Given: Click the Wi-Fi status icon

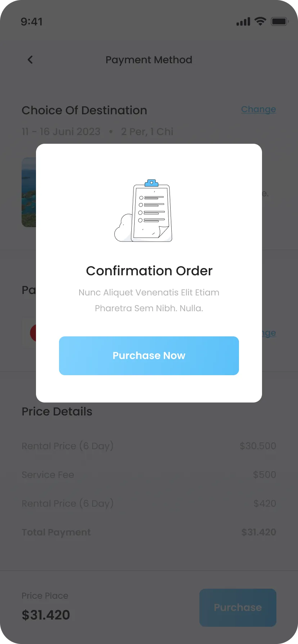Looking at the screenshot, I should pos(260,21).
